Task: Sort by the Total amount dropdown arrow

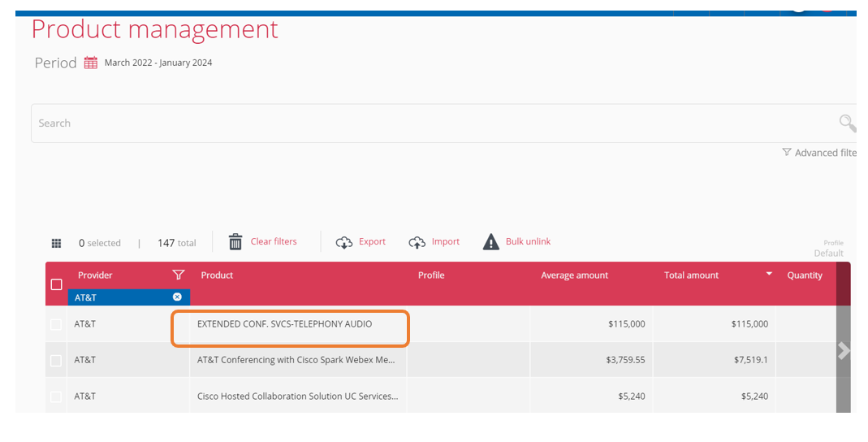Action: [769, 274]
